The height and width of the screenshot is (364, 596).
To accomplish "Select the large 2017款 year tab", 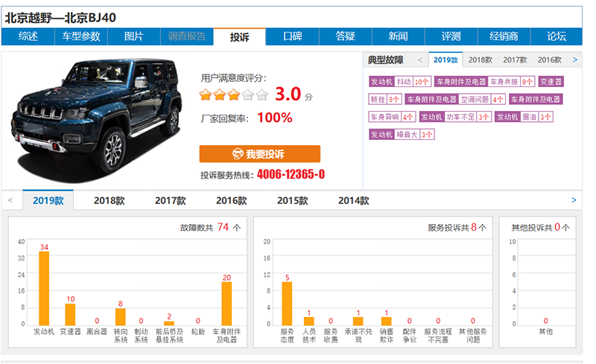I will click(x=171, y=200).
